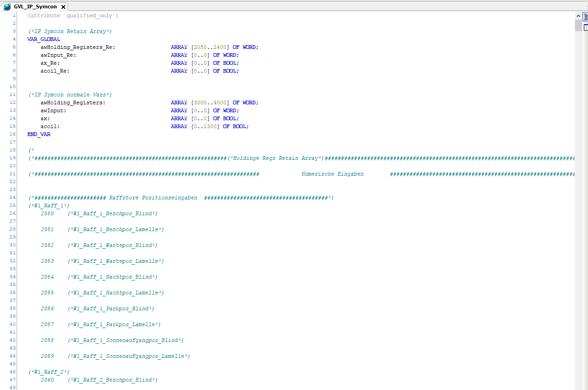Close the GVL_IP_Symcon tab
The height and width of the screenshot is (390, 588).
point(63,7)
